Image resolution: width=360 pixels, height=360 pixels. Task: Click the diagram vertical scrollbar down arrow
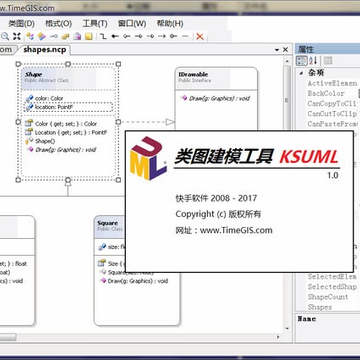point(287,328)
